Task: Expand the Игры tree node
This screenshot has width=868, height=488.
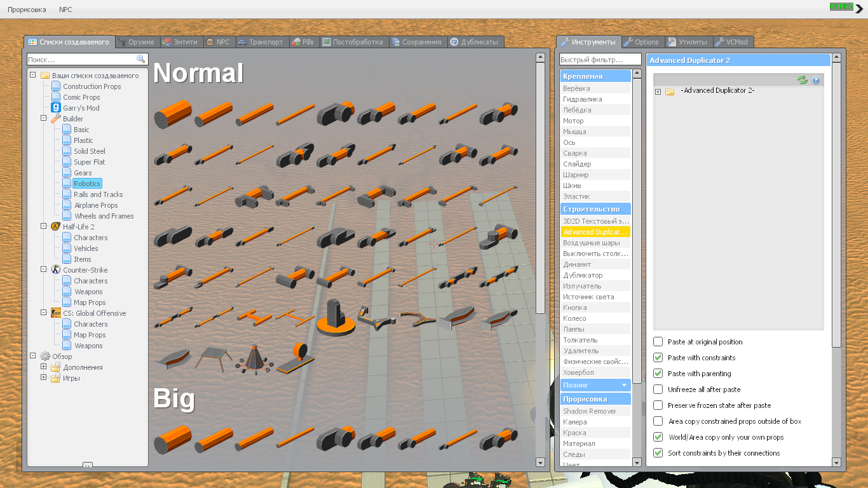Action: [x=44, y=378]
